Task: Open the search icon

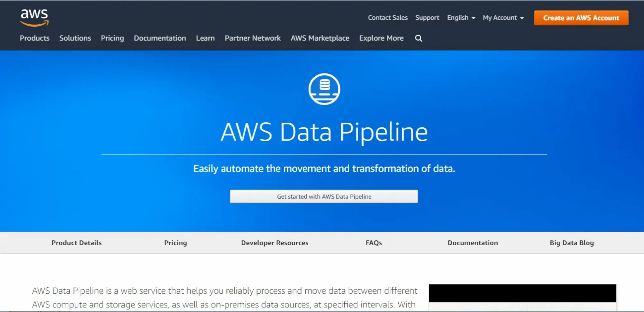Action: (418, 38)
